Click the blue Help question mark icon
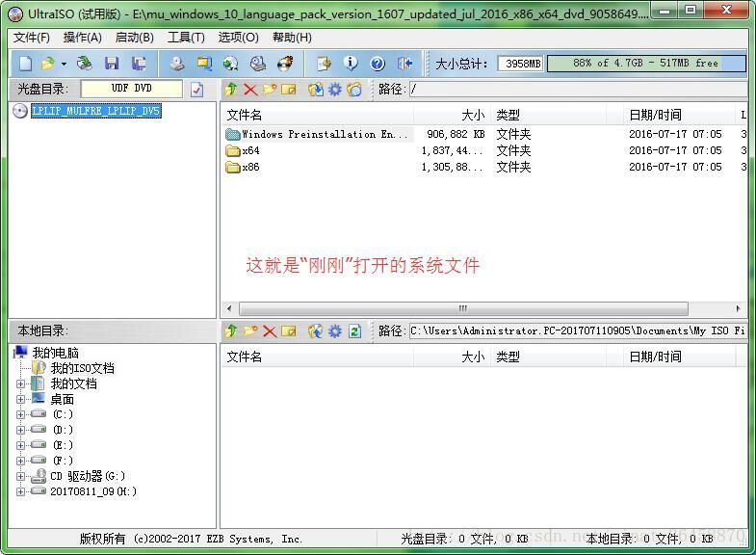The width and height of the screenshot is (756, 555). point(378,64)
